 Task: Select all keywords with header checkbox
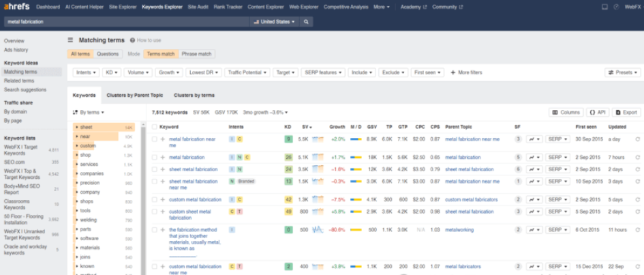pyautogui.click(x=155, y=127)
